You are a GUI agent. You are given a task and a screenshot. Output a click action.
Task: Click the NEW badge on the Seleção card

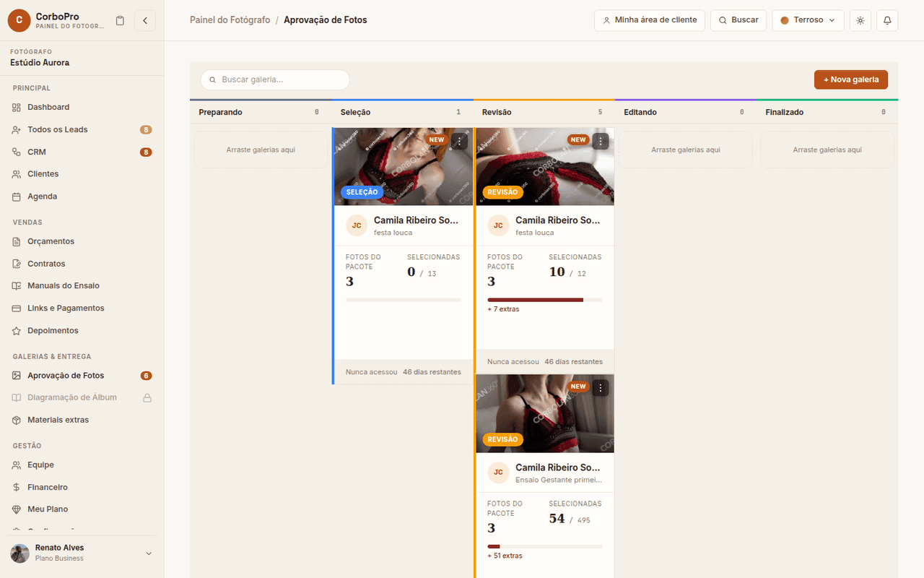tap(437, 140)
